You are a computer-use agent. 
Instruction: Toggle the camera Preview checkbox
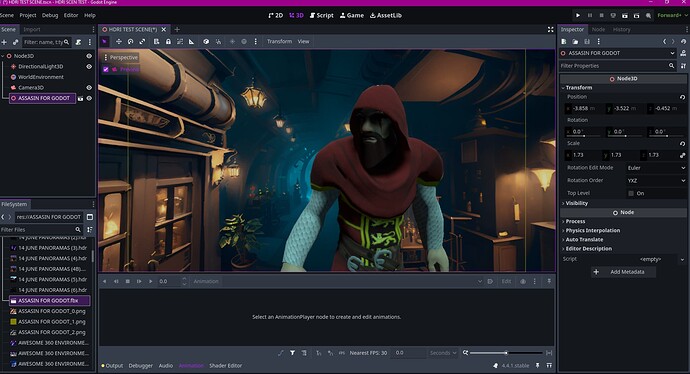pyautogui.click(x=106, y=69)
